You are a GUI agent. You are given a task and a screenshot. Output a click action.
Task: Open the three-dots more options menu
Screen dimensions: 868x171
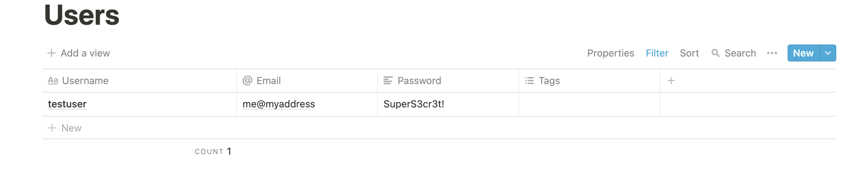(x=772, y=53)
